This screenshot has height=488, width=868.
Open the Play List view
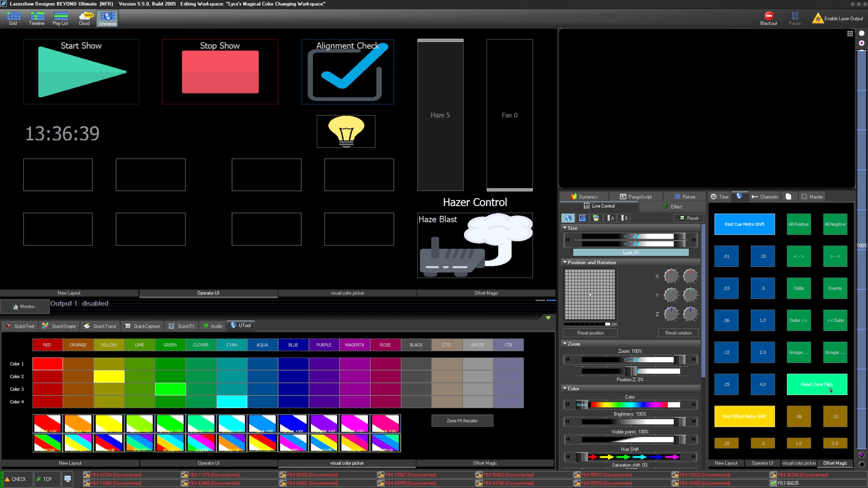point(60,18)
